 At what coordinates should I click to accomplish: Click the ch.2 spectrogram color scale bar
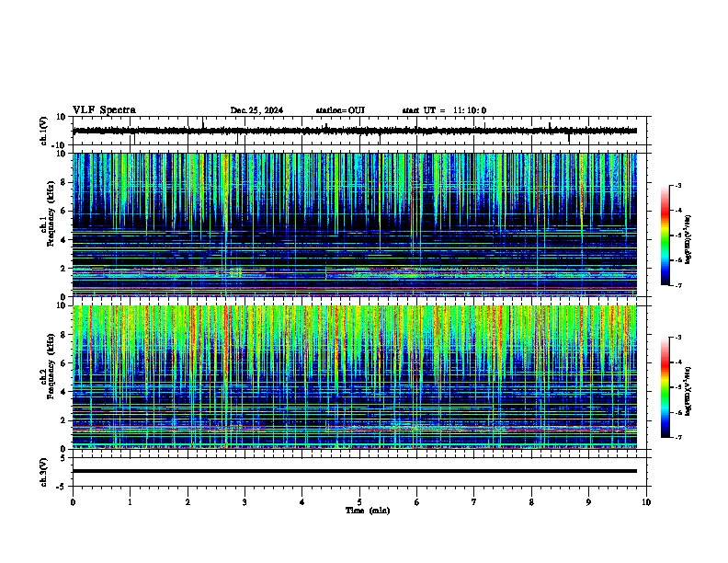coord(665,387)
